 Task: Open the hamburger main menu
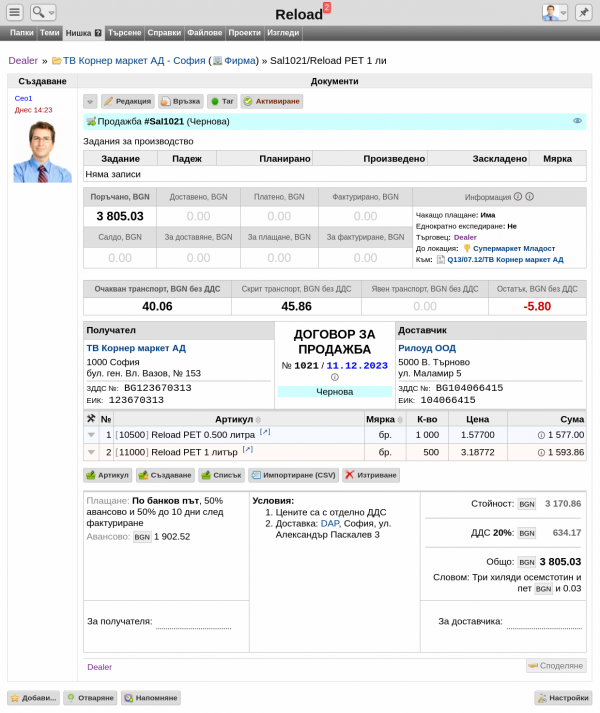point(15,12)
